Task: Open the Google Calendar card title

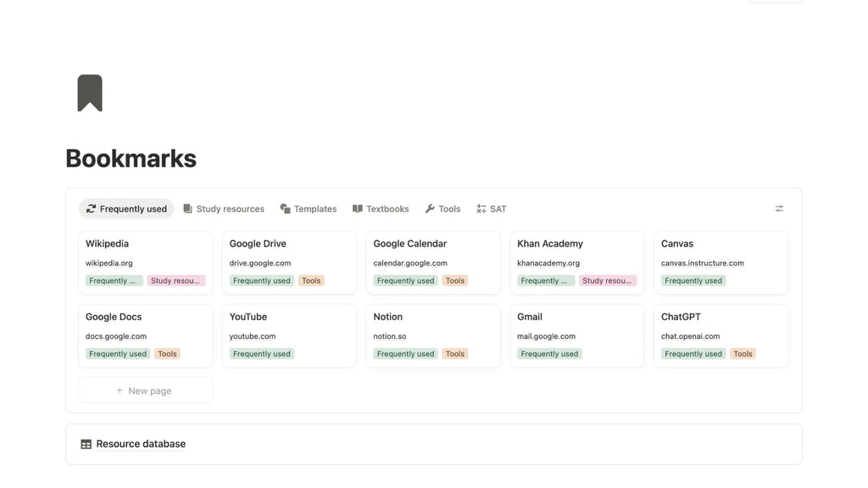Action: (x=409, y=243)
